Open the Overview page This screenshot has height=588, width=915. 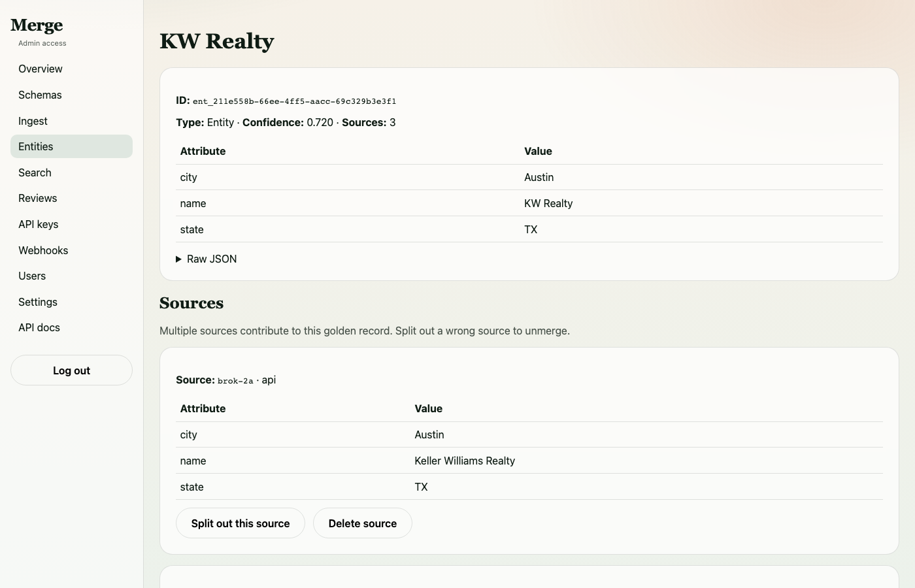(x=71, y=69)
